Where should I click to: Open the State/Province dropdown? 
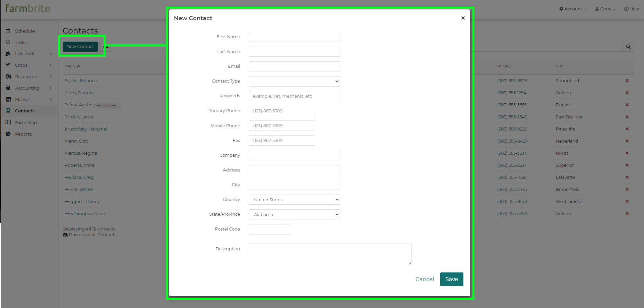point(295,214)
